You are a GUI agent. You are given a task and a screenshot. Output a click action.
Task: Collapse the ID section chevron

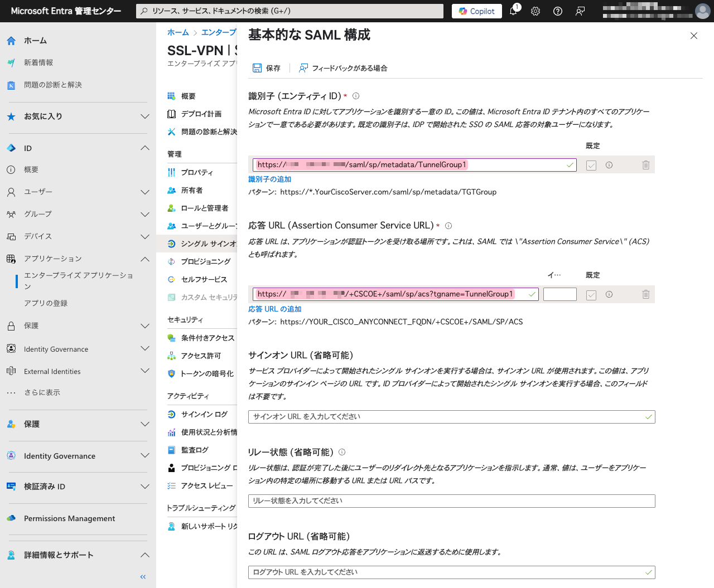click(145, 148)
